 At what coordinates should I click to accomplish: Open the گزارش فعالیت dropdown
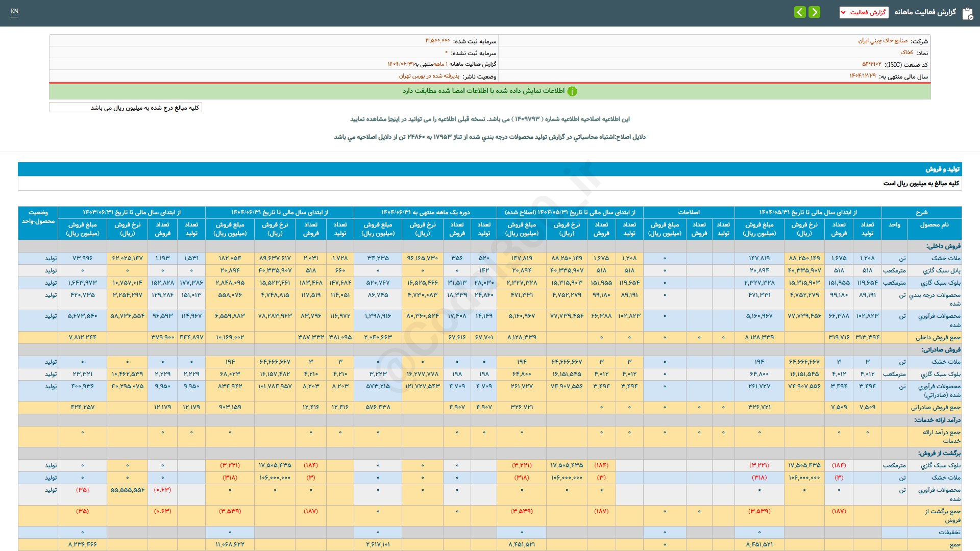(864, 12)
